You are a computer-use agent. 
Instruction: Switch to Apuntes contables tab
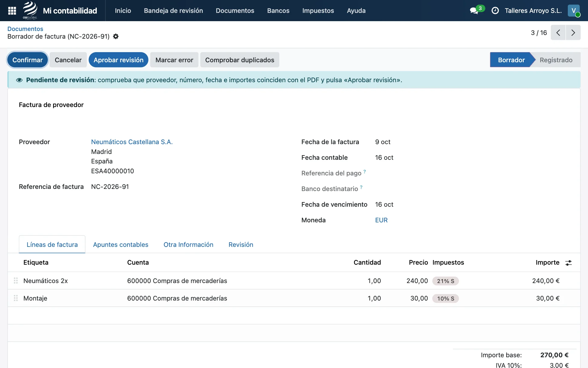tap(121, 244)
